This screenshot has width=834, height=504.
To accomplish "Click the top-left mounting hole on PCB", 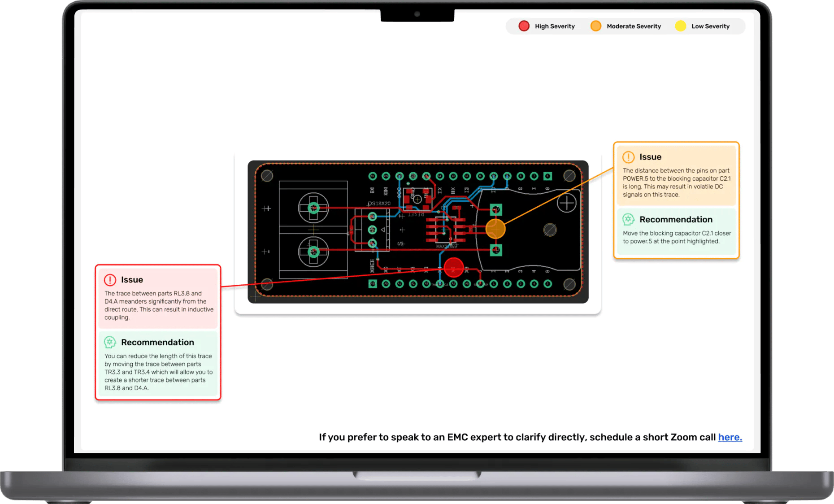I will [267, 176].
